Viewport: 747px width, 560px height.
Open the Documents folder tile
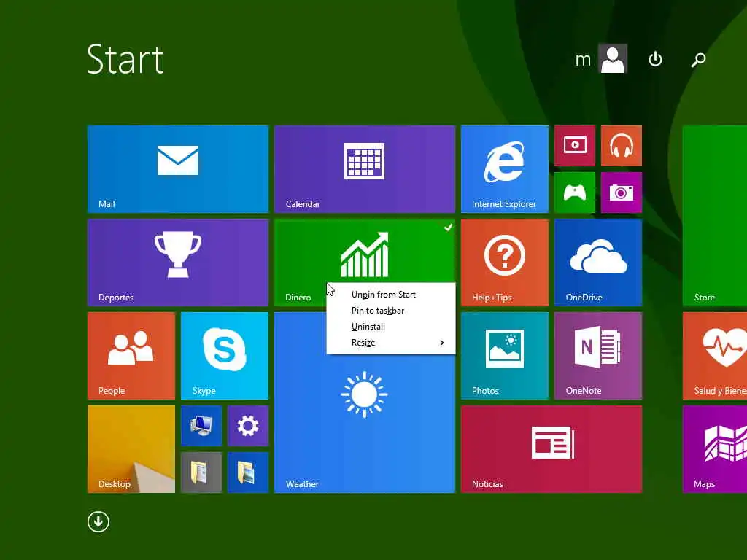pos(201,472)
